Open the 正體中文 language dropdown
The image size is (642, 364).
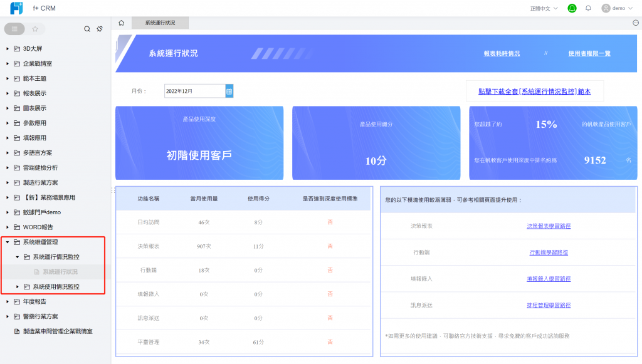point(544,8)
